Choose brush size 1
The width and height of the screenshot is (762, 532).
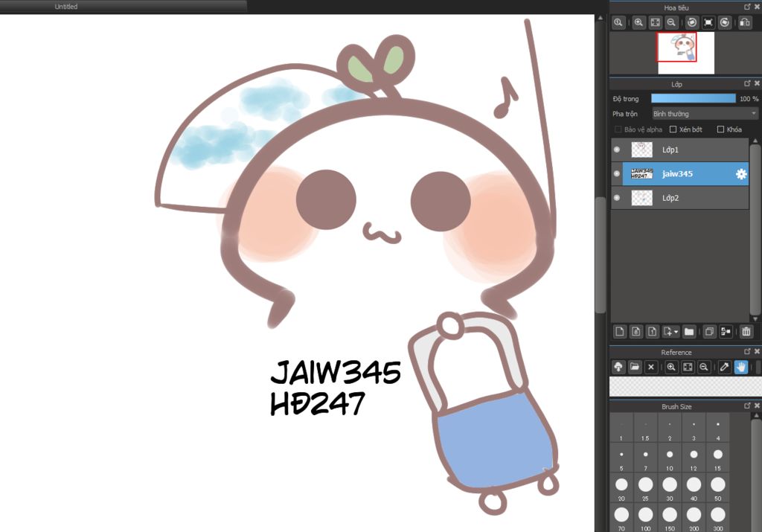click(621, 428)
